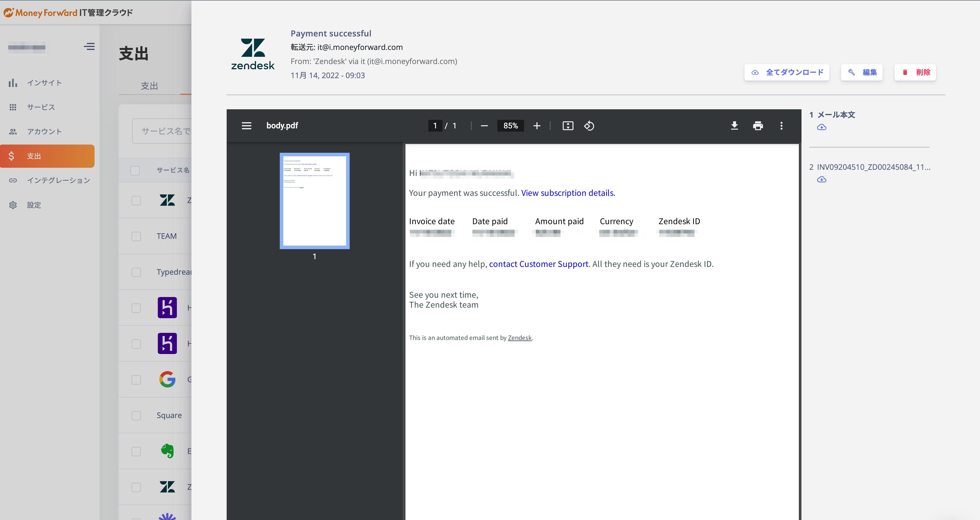
Task: Check the Google row checkbox
Action: click(136, 380)
